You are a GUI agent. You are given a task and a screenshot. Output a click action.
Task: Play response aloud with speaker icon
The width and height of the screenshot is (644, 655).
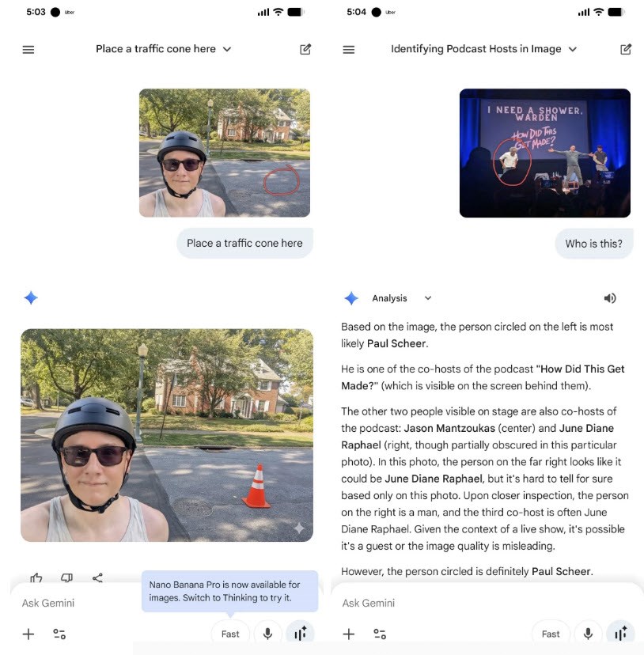coord(610,298)
